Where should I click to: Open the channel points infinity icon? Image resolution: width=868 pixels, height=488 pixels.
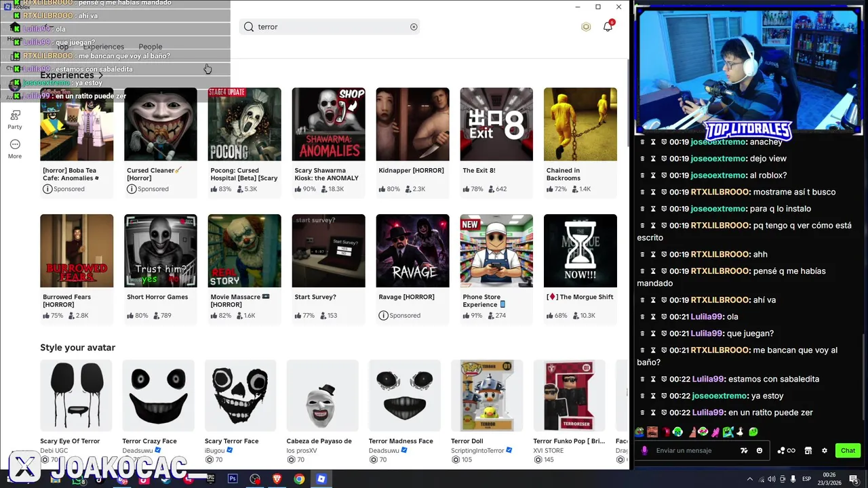click(x=787, y=451)
